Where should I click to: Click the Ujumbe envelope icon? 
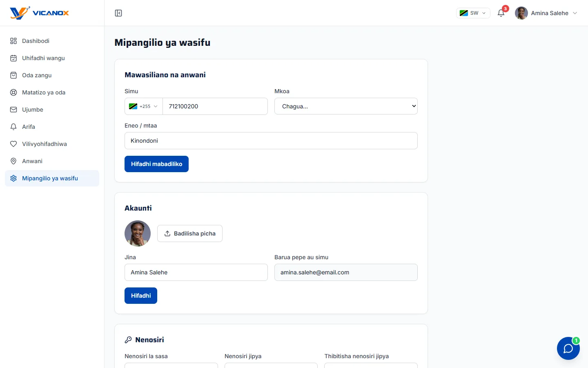point(13,110)
